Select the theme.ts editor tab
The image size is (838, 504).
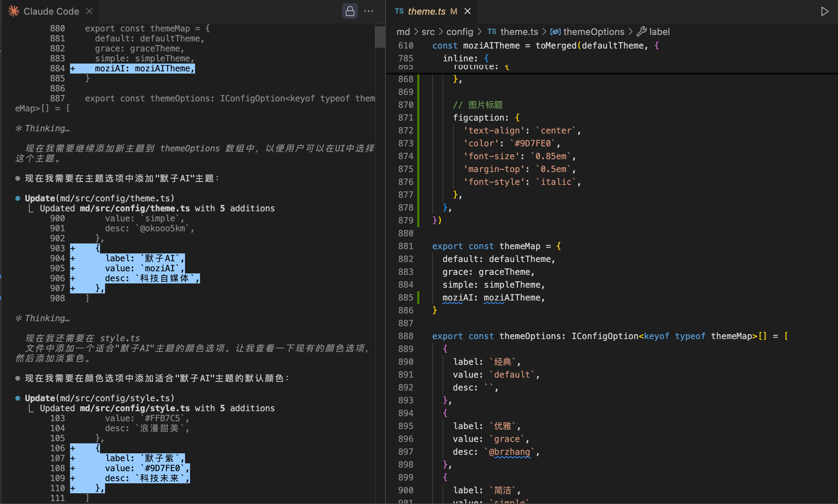click(427, 11)
